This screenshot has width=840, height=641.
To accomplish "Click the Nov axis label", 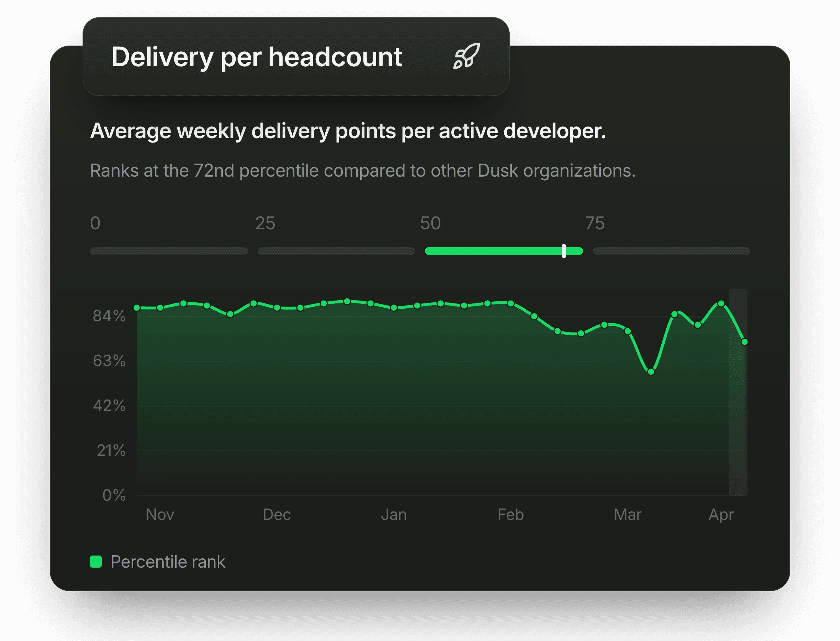I will pyautogui.click(x=160, y=515).
